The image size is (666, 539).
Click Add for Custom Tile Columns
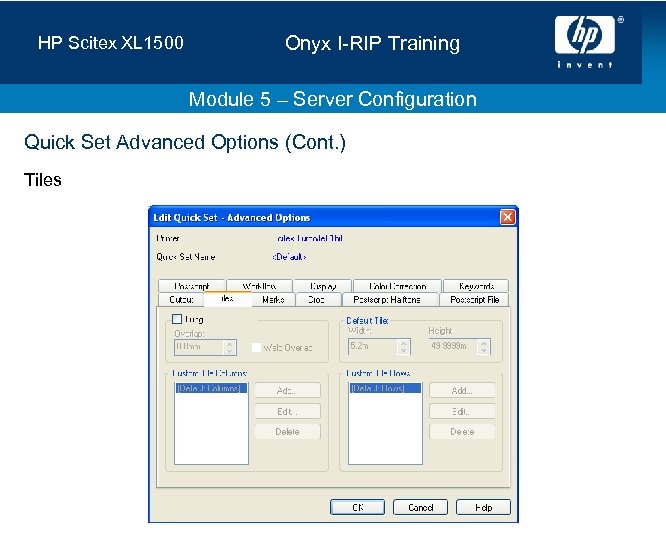[287, 390]
